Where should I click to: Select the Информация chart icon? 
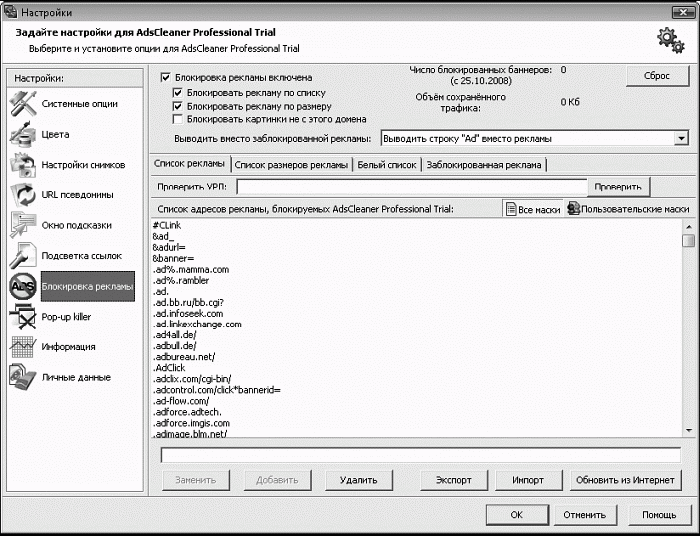[24, 347]
